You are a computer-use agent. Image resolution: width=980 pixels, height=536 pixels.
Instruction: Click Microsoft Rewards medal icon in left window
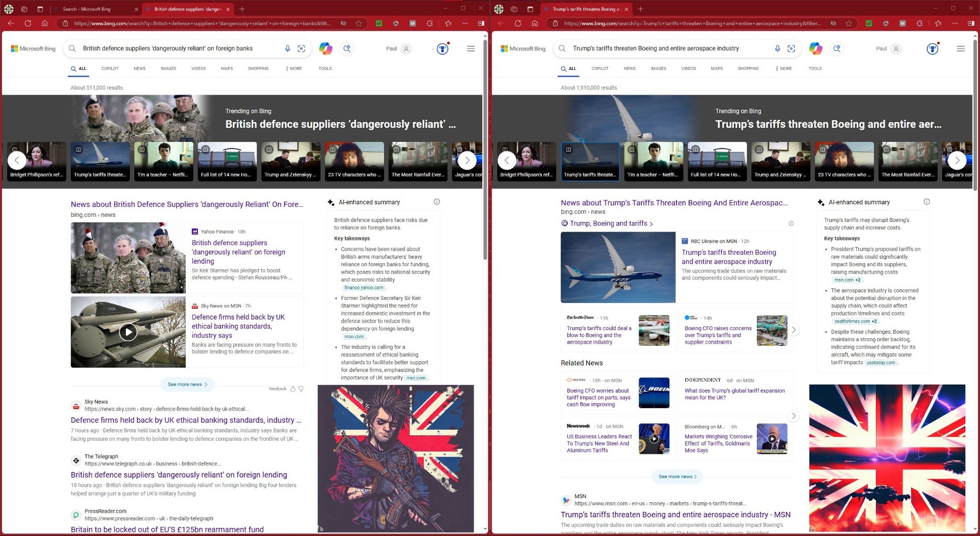coord(442,49)
